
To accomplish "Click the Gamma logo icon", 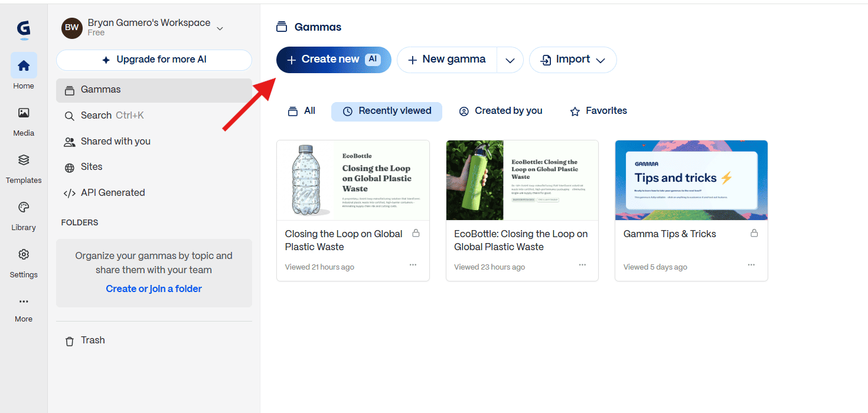I will [x=24, y=31].
